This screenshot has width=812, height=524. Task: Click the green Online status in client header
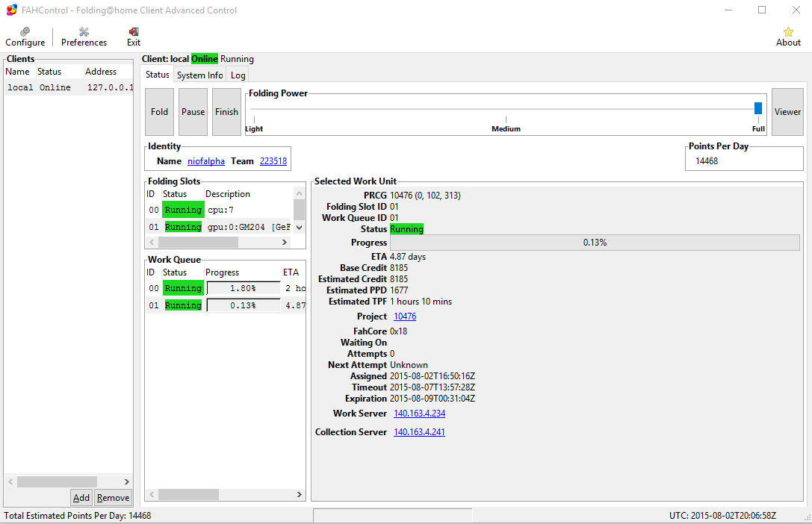point(205,59)
